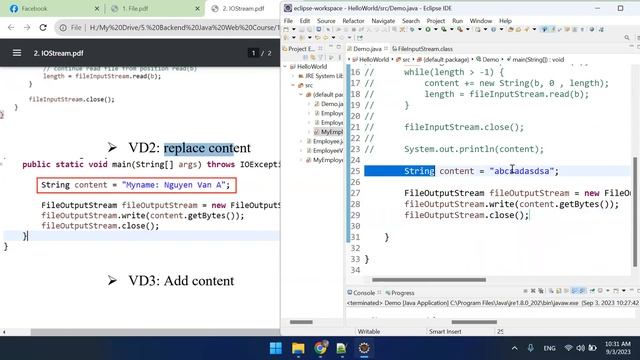Click the Wi-Fi tray icon
Screen dimensions: 640x360
[x=569, y=348]
